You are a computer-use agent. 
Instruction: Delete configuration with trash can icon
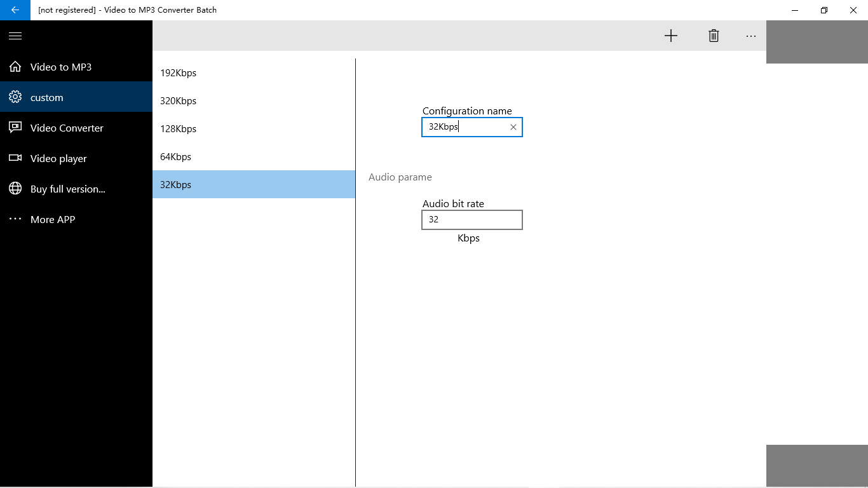(x=714, y=36)
